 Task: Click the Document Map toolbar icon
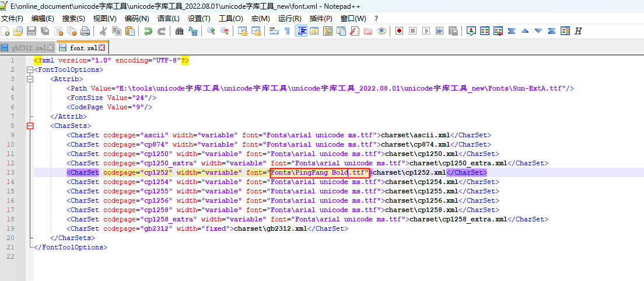(x=327, y=31)
